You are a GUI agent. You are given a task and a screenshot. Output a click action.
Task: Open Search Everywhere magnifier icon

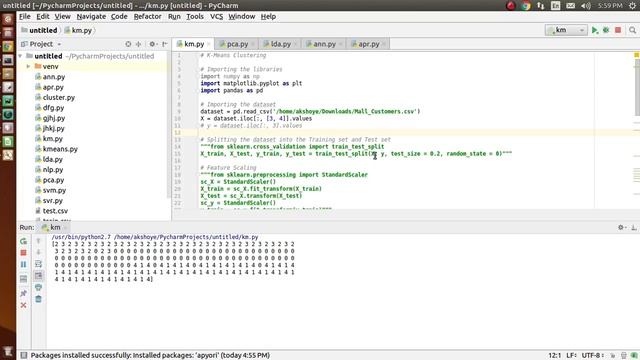[x=632, y=30]
